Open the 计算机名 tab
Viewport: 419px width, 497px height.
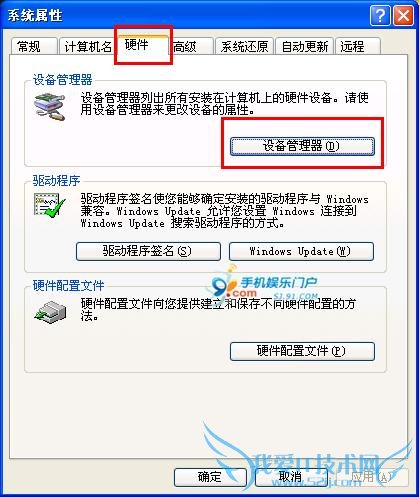click(87, 46)
